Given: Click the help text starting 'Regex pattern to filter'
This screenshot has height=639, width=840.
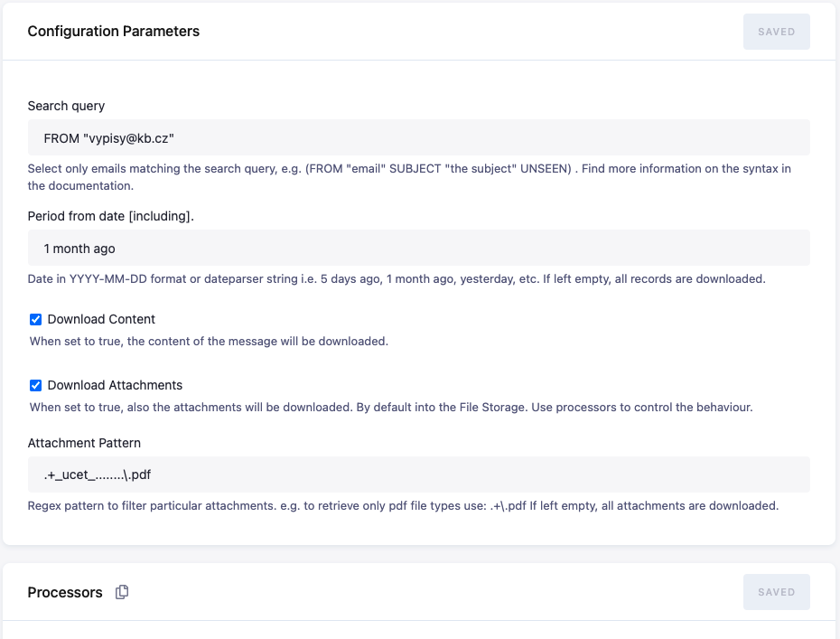Looking at the screenshot, I should tap(403, 505).
